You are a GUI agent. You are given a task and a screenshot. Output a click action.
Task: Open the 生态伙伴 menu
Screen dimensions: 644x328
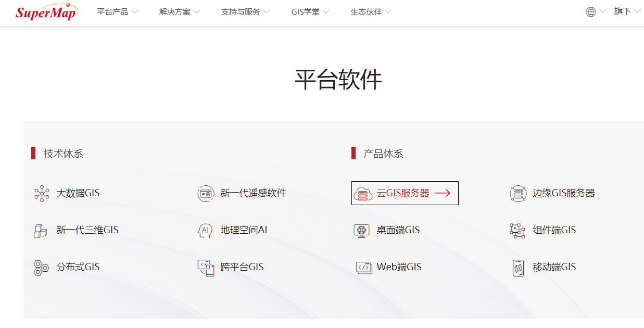coord(367,11)
